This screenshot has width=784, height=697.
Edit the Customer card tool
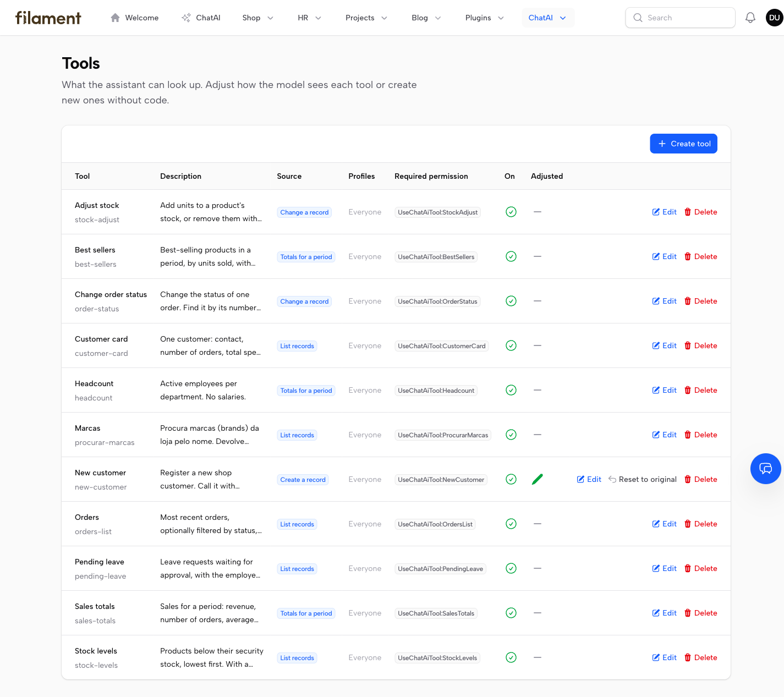click(665, 345)
